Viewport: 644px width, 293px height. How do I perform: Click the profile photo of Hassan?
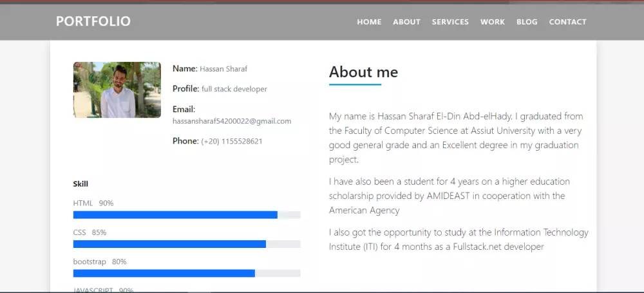(117, 90)
